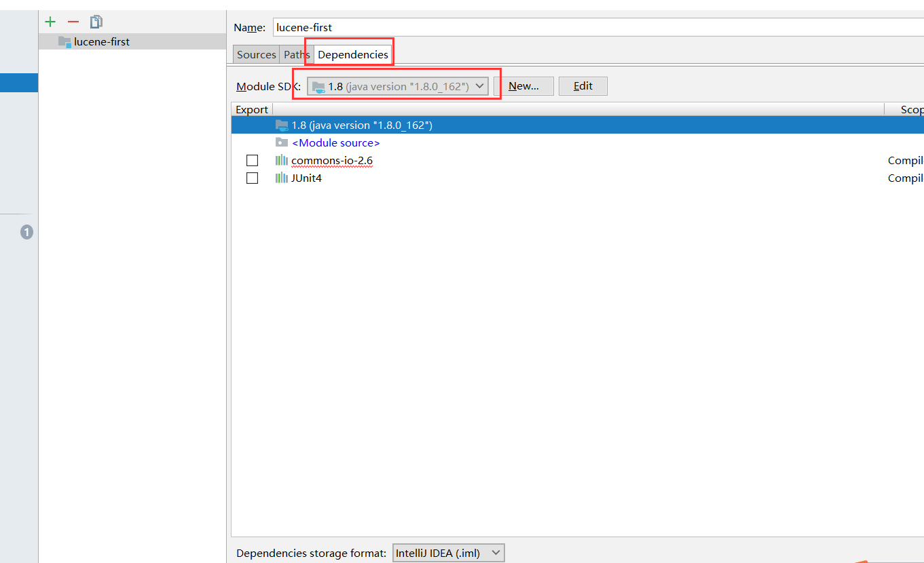924x563 pixels.
Task: Click the library icon beside JUnit4
Action: pos(282,178)
